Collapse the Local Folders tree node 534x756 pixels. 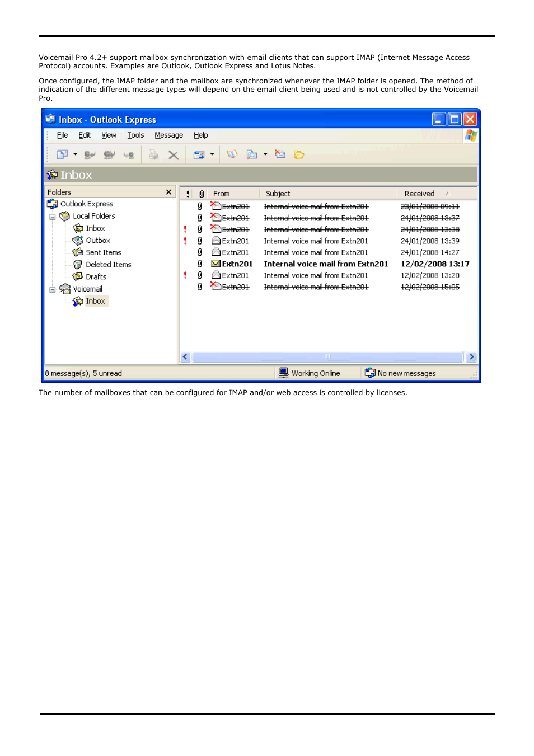pyautogui.click(x=52, y=217)
